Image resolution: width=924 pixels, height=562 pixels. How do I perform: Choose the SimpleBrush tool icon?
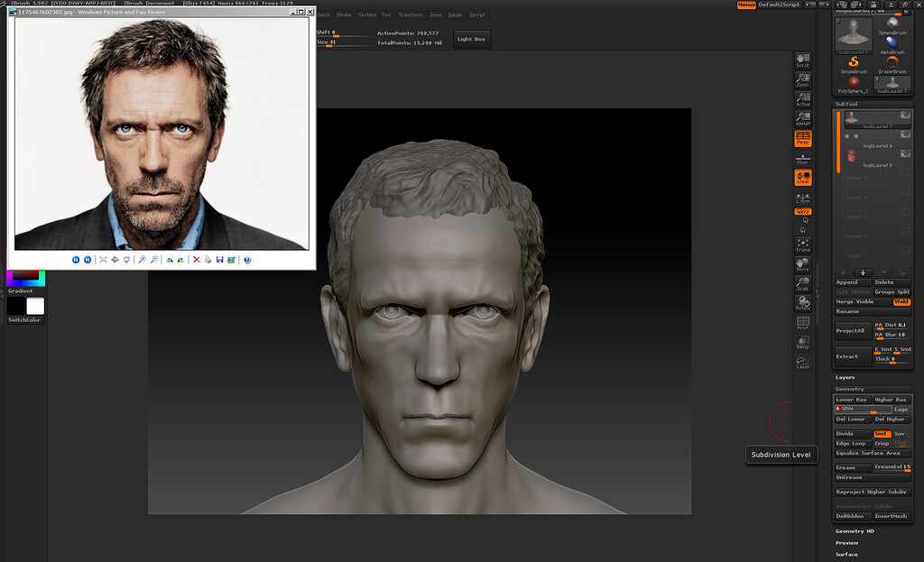point(854,64)
